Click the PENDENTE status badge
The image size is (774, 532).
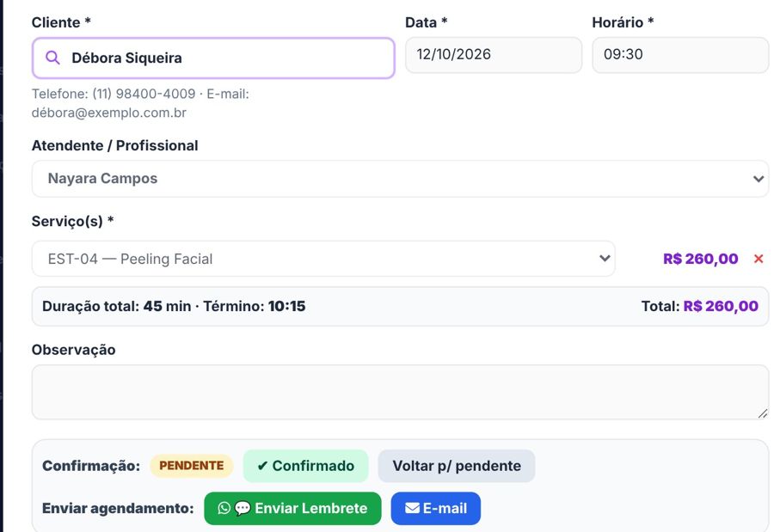(192, 465)
